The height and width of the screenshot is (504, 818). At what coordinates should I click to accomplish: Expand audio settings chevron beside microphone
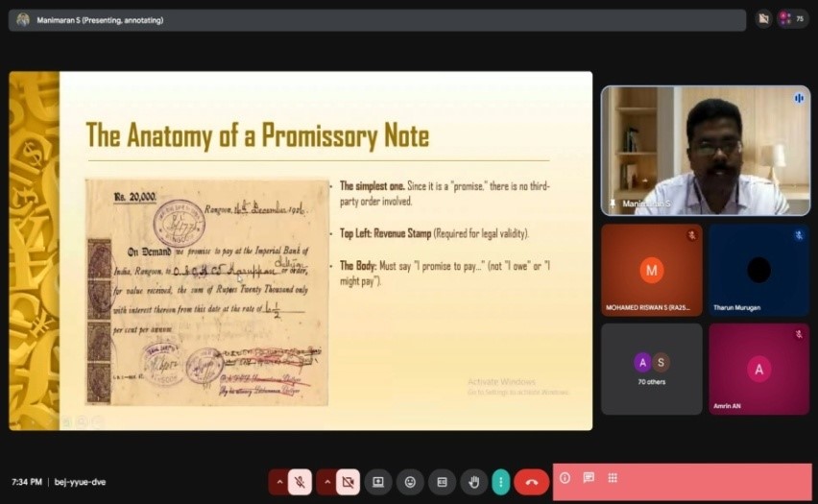point(279,482)
